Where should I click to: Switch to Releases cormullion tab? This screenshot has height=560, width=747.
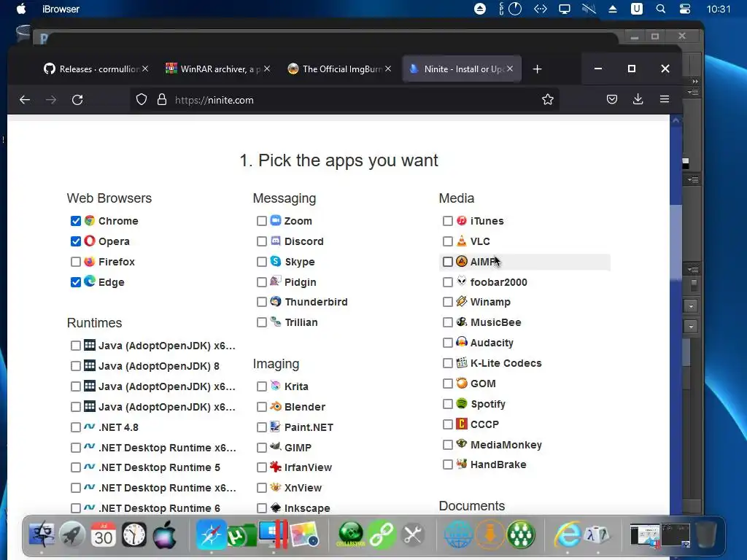96,69
